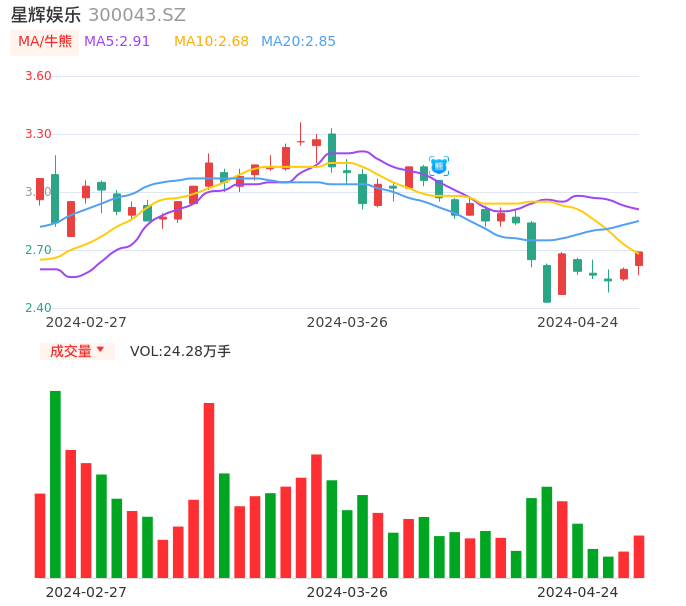Click the 2024-03-26 date under the price chart

[347, 322]
